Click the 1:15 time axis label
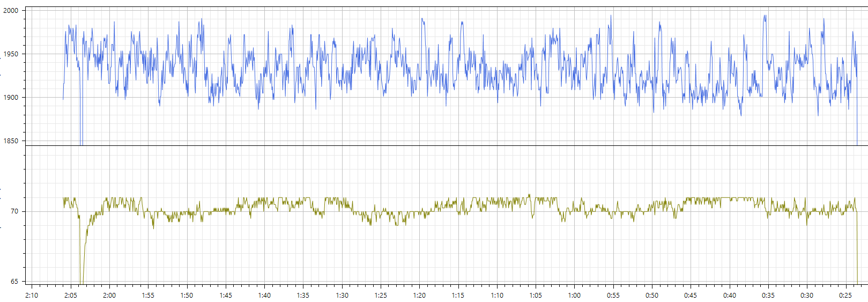Image resolution: width=868 pixels, height=302 pixels. [458, 296]
